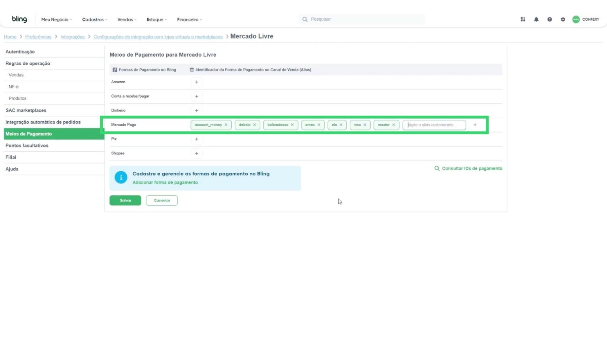Focus the Pesquisar search field
This screenshot has height=364, width=607.
click(x=362, y=19)
